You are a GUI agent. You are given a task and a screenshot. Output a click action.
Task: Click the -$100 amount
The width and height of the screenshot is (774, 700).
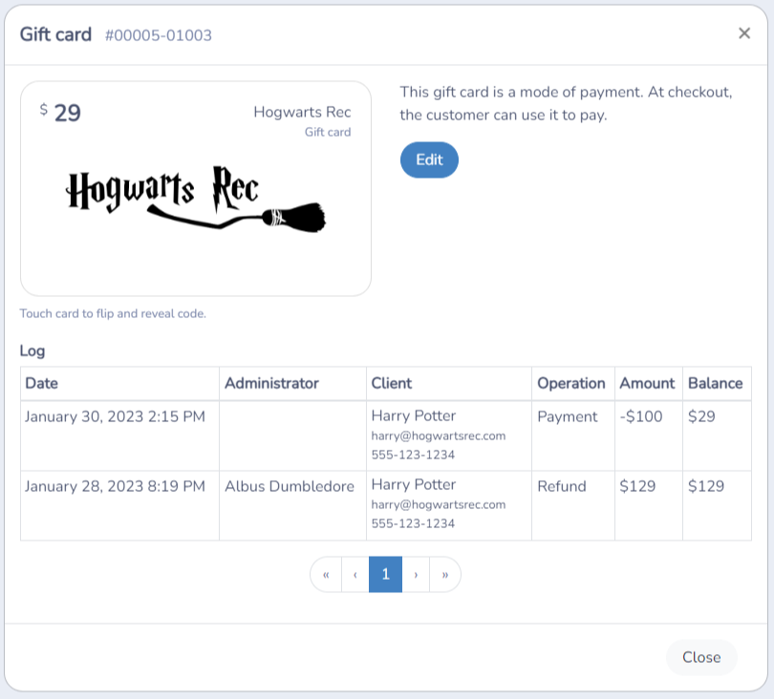pos(641,416)
